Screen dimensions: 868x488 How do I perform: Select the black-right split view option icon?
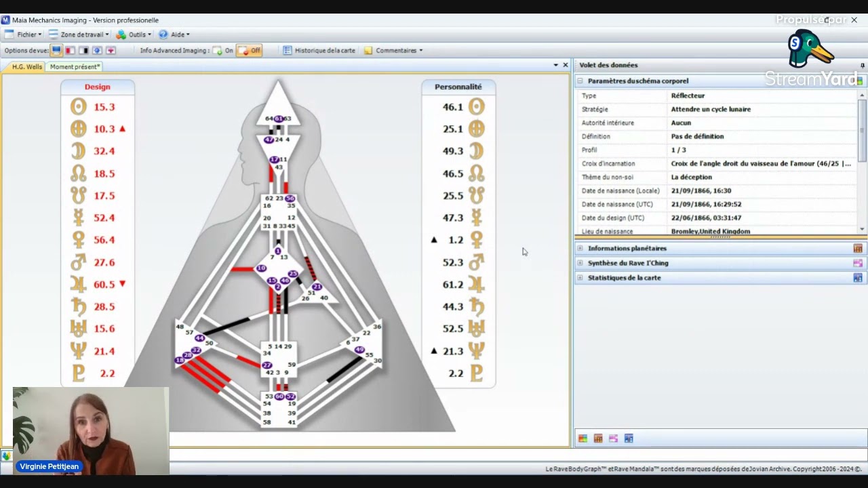coord(83,50)
